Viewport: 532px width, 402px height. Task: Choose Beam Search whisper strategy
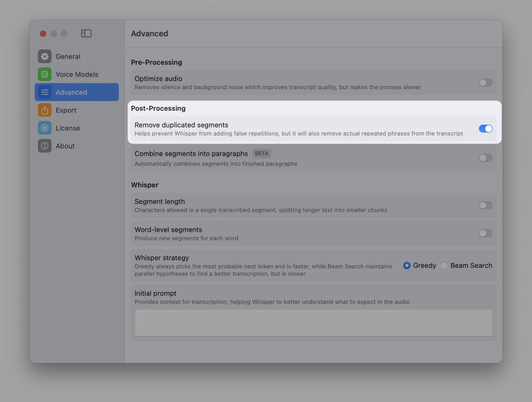coord(444,266)
